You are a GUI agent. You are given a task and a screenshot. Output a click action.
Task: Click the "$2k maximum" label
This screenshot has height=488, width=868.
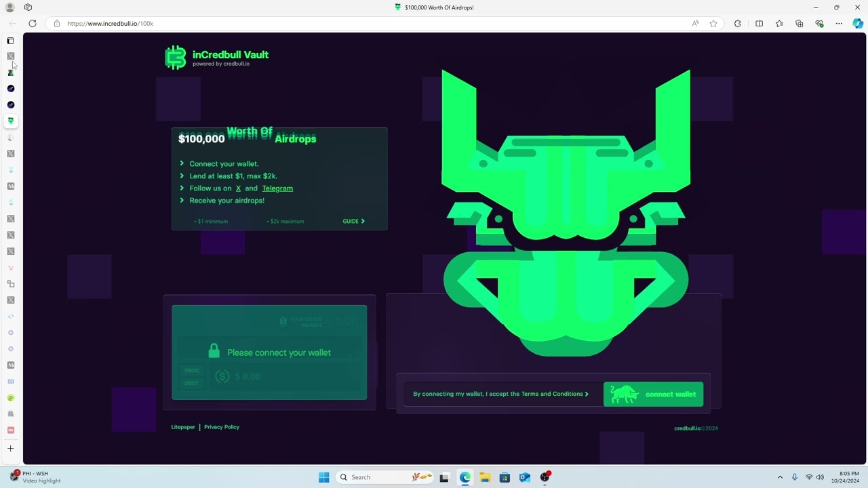pos(285,221)
